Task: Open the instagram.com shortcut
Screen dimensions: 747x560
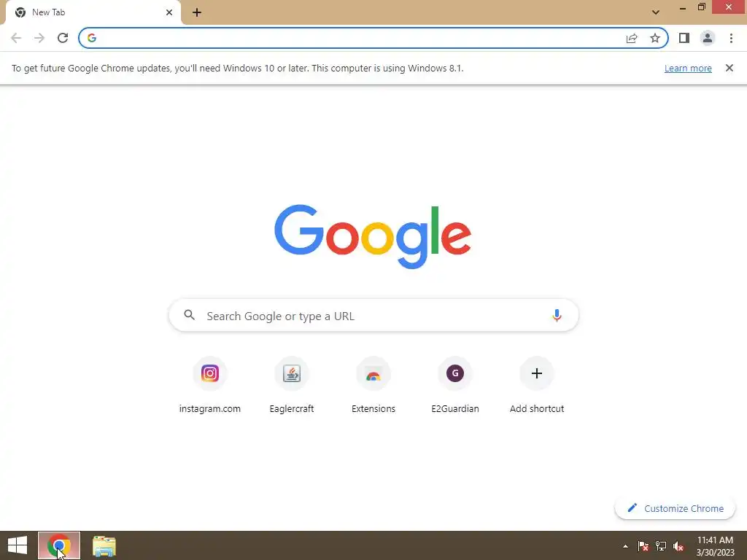Action: click(209, 386)
